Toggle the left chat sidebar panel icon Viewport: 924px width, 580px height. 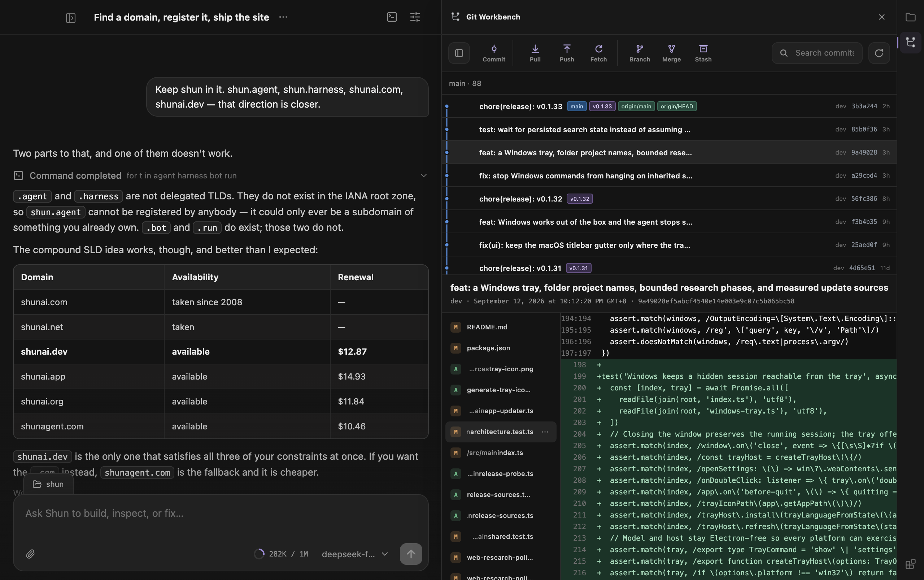(70, 18)
